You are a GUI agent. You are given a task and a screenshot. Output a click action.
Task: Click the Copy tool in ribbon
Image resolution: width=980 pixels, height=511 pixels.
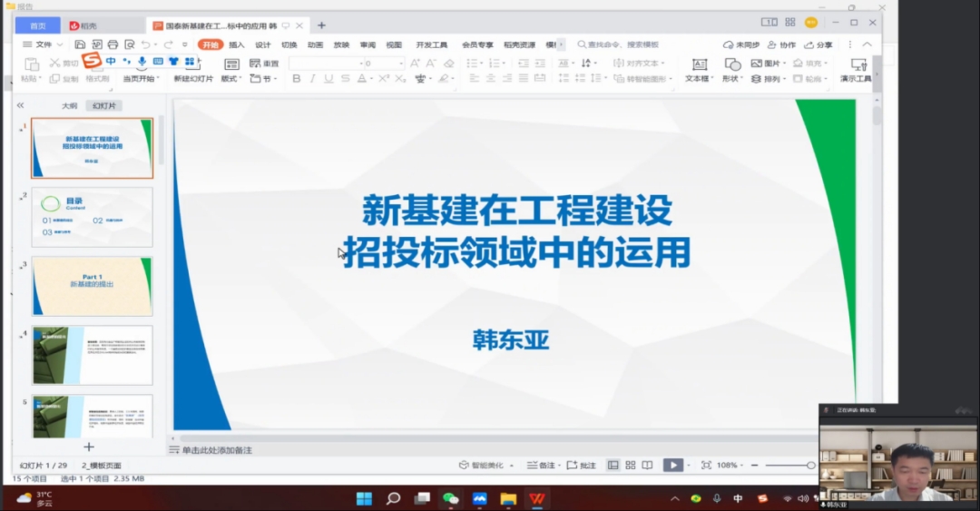[64, 79]
